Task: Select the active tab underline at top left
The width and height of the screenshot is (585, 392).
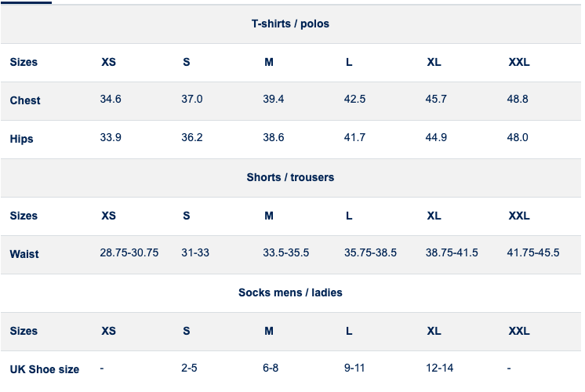Action: 26,2
